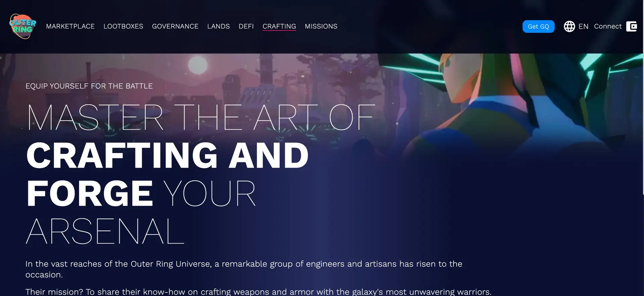
Task: Open the Missions page
Action: (321, 26)
